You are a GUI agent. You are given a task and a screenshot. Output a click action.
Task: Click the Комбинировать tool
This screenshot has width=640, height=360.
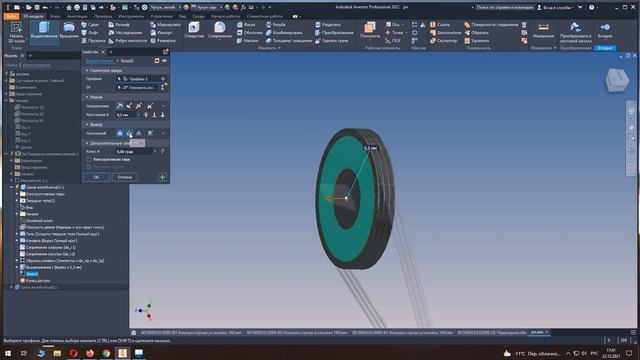point(284,33)
